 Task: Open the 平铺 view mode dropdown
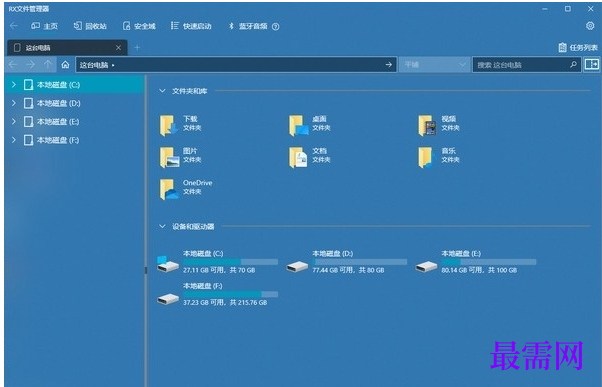[x=435, y=64]
